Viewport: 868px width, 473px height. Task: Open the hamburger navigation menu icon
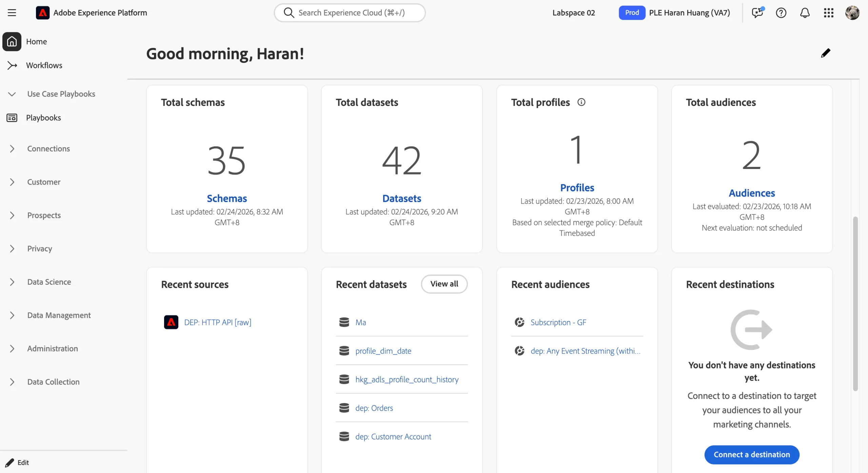click(12, 13)
